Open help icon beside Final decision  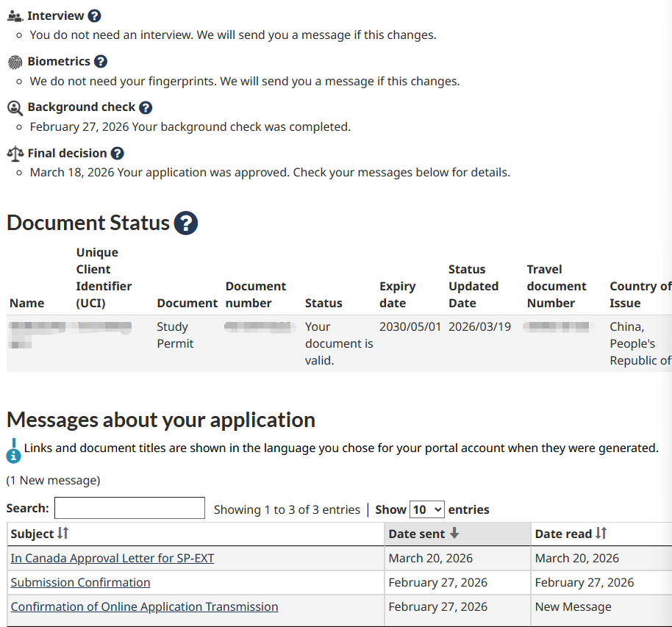click(117, 154)
